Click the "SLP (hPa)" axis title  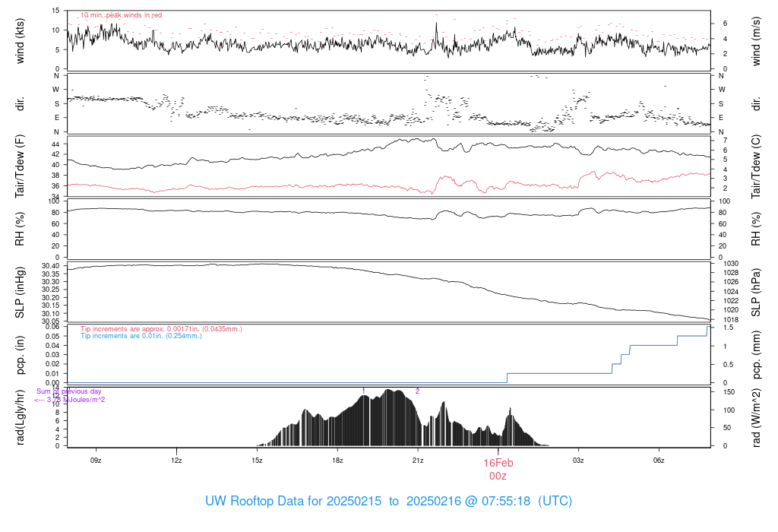[756, 293]
